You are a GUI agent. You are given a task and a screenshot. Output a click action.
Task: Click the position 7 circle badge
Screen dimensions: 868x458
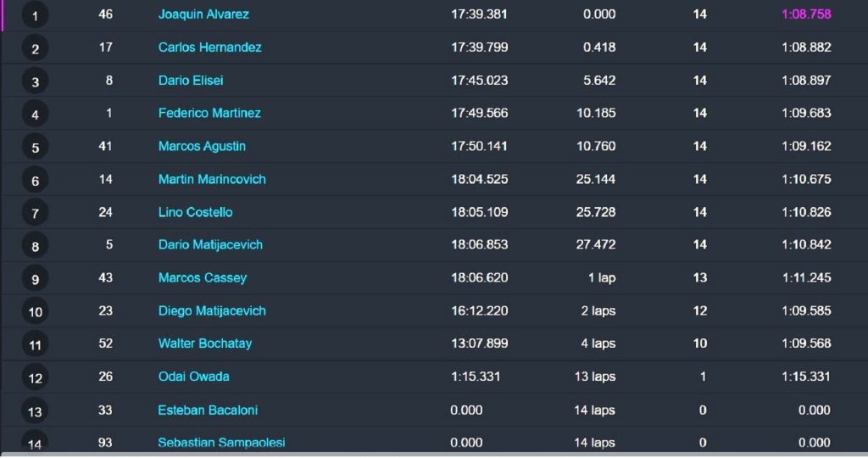click(x=35, y=213)
